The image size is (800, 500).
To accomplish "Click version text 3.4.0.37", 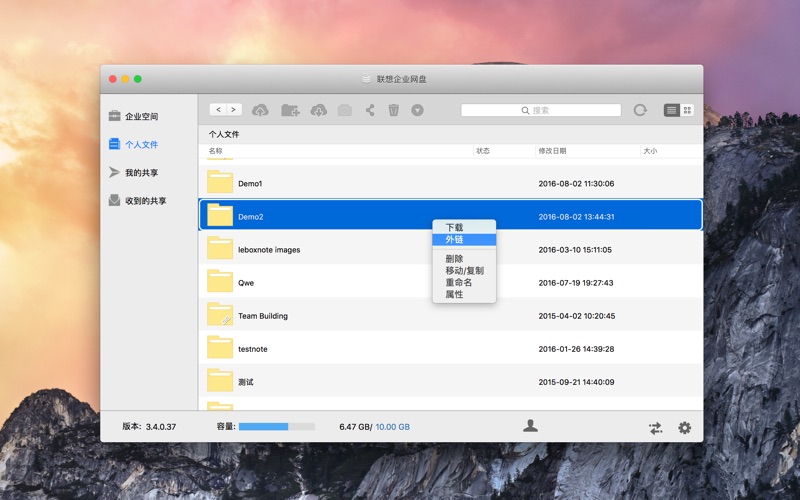I will [161, 427].
